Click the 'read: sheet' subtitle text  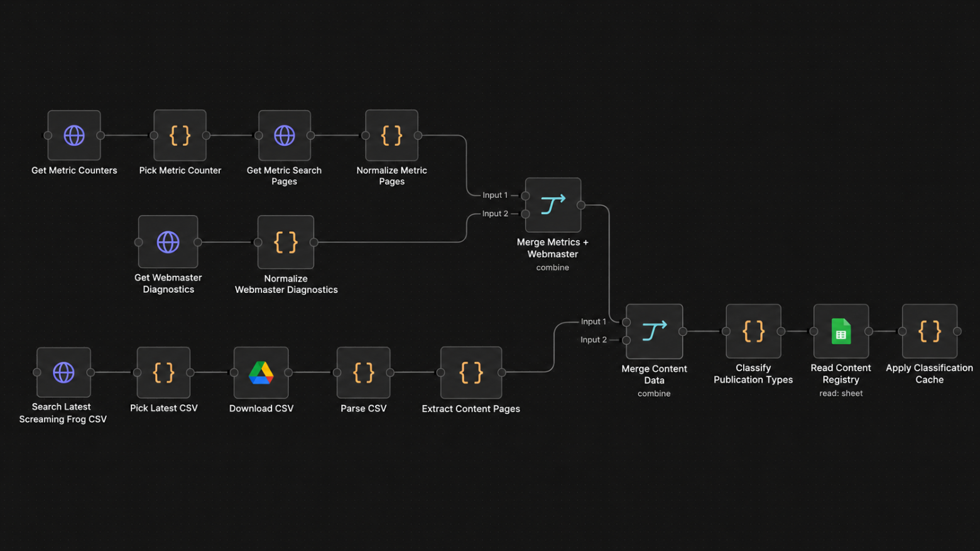841,393
